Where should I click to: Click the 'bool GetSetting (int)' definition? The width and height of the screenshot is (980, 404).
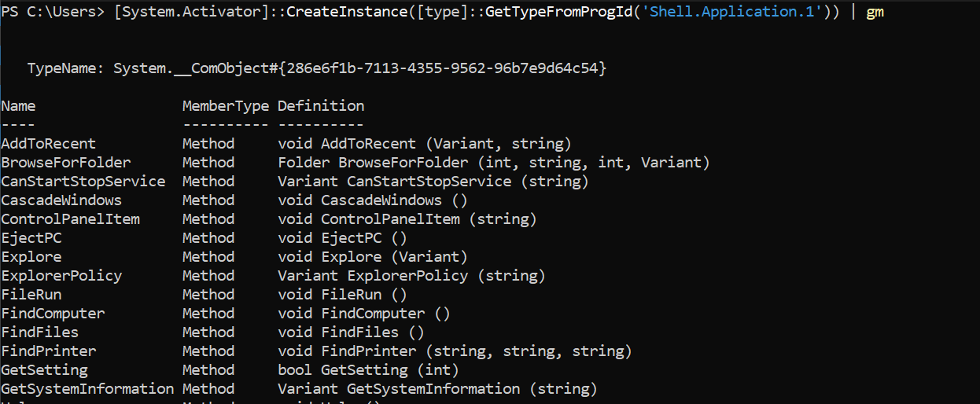[368, 370]
